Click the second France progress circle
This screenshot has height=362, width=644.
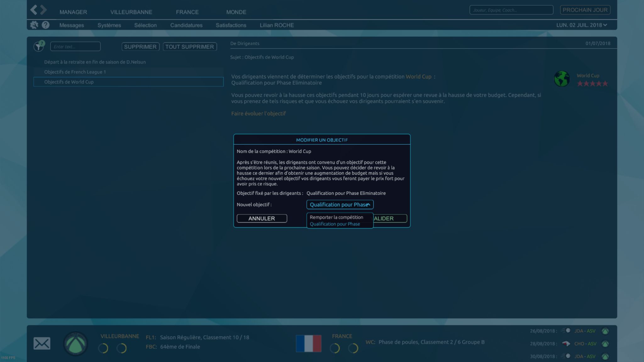[353, 348]
